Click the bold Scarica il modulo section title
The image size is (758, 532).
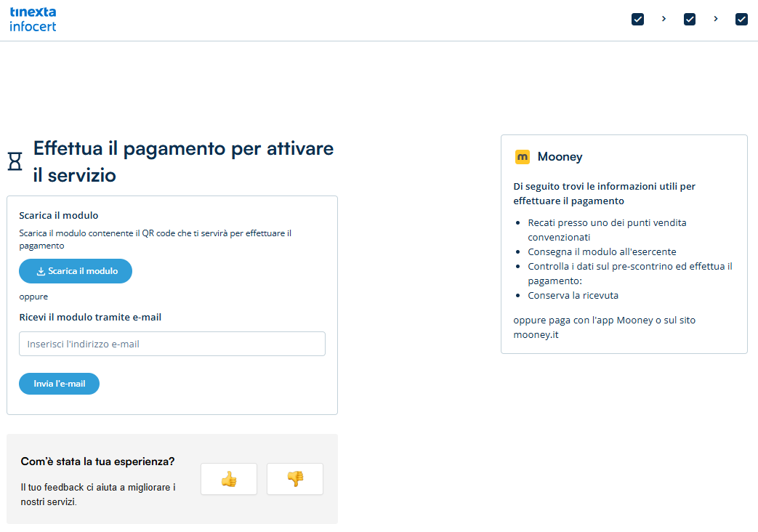(59, 216)
